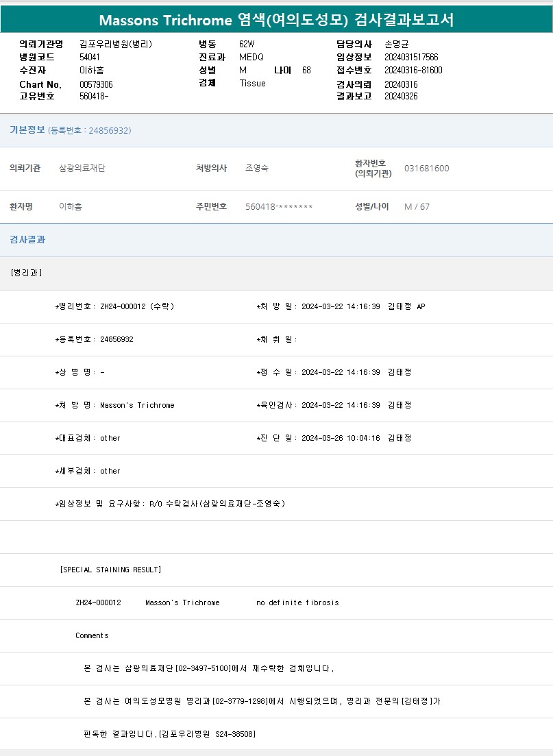Click the patient number 031681600

(x=426, y=169)
